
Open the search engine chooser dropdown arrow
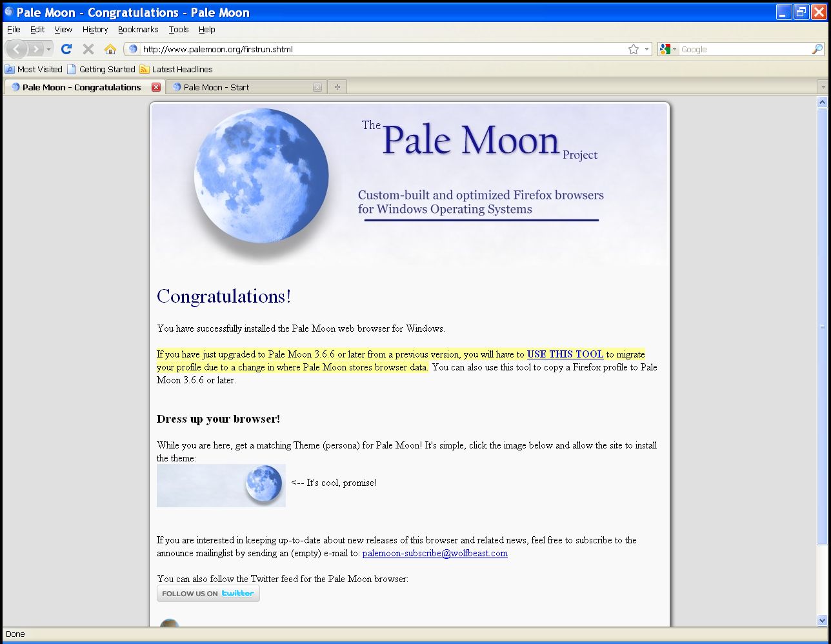pos(675,49)
